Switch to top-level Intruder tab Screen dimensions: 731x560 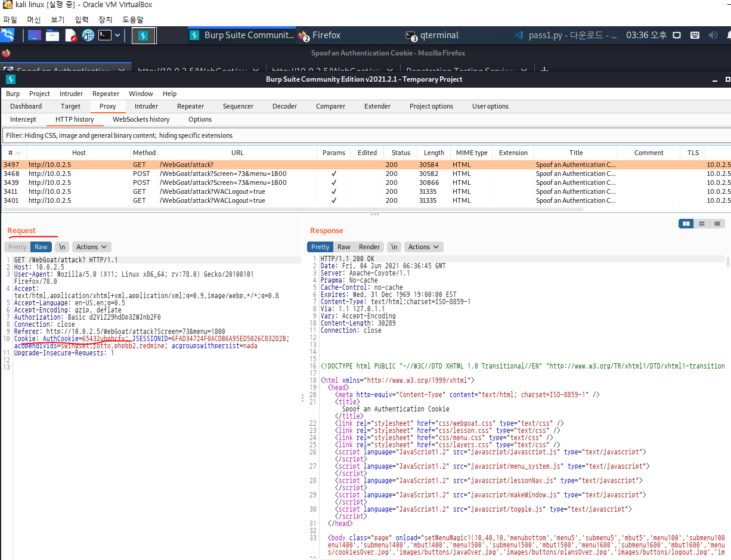(146, 106)
